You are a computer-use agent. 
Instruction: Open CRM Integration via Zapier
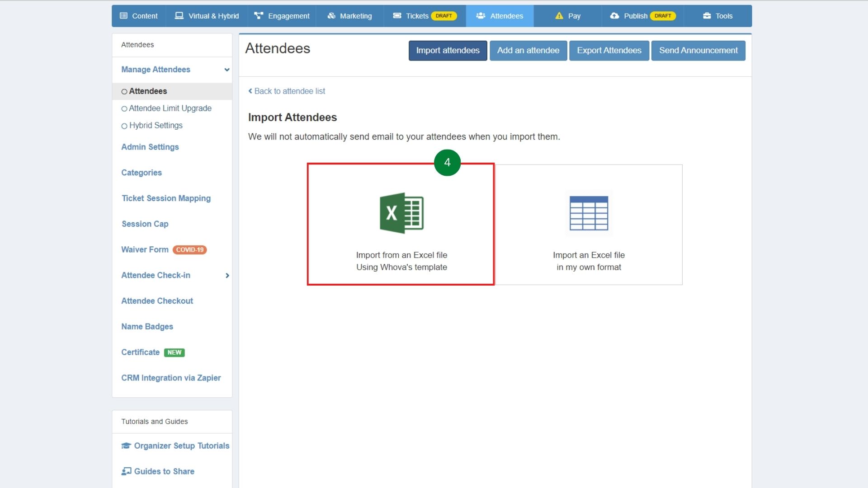point(171,378)
